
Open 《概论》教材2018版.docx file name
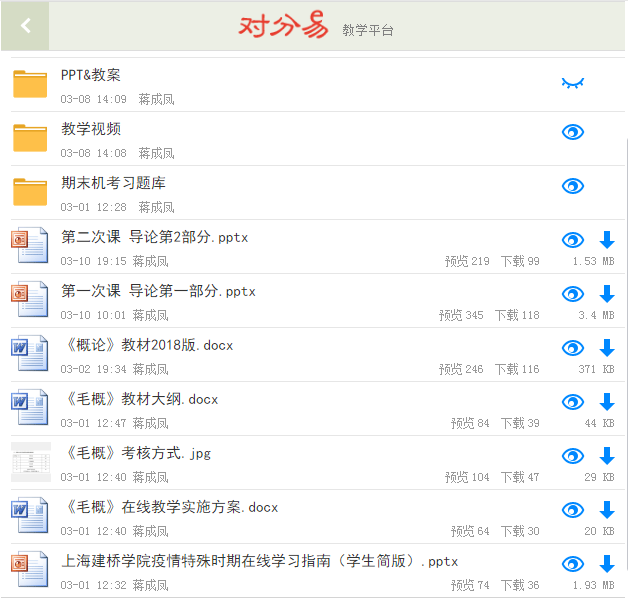coord(147,345)
